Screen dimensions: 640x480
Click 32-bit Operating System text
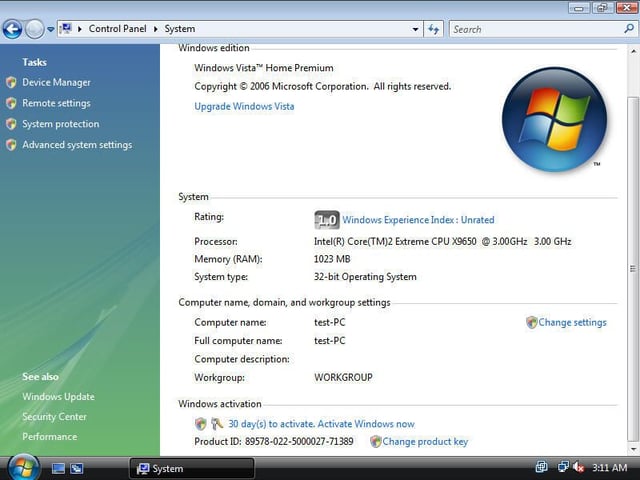(x=365, y=277)
